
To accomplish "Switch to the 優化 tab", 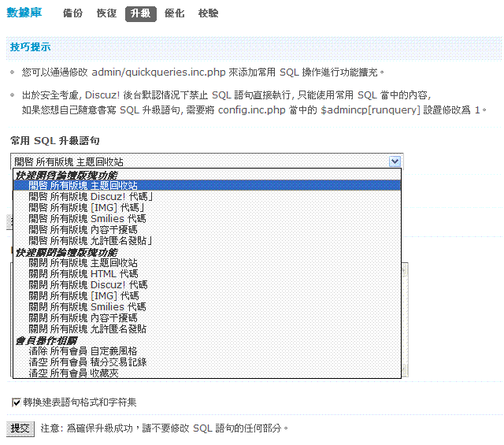I will [174, 13].
